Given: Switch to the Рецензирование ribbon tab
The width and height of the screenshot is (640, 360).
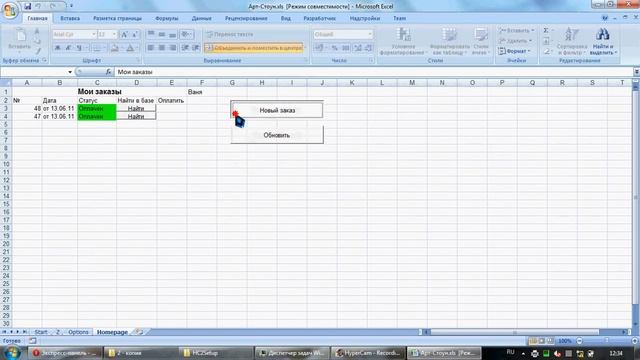Looking at the screenshot, I should click(x=246, y=18).
